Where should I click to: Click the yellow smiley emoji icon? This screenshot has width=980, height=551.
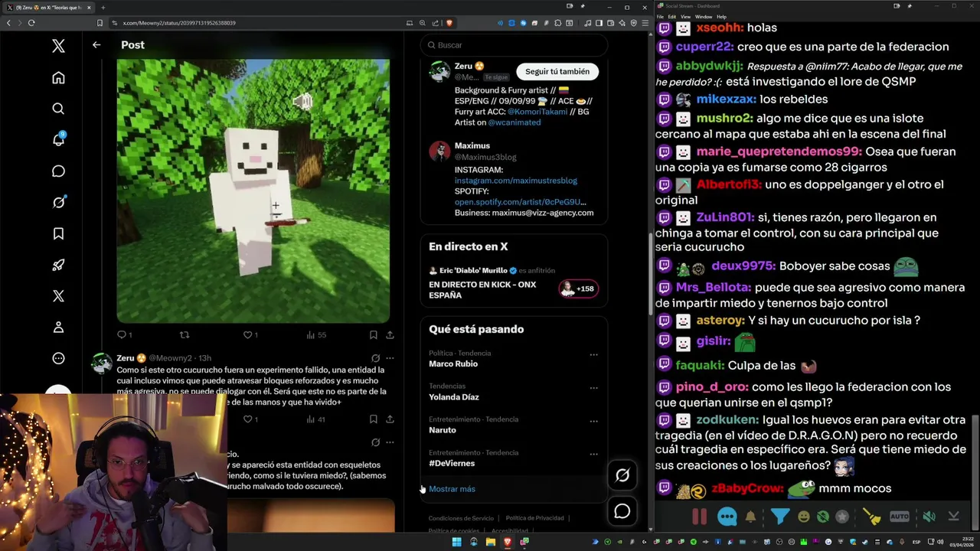point(803,517)
